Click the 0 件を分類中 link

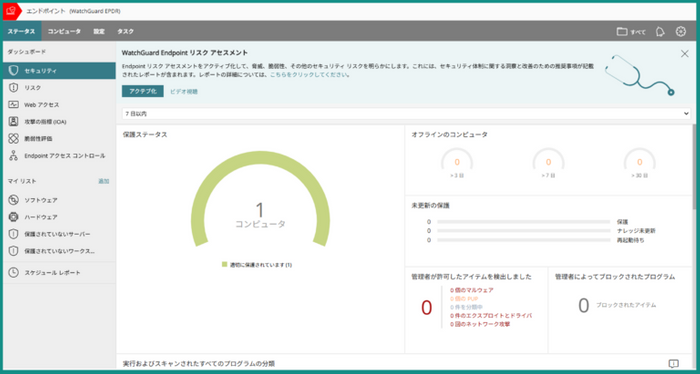point(467,307)
